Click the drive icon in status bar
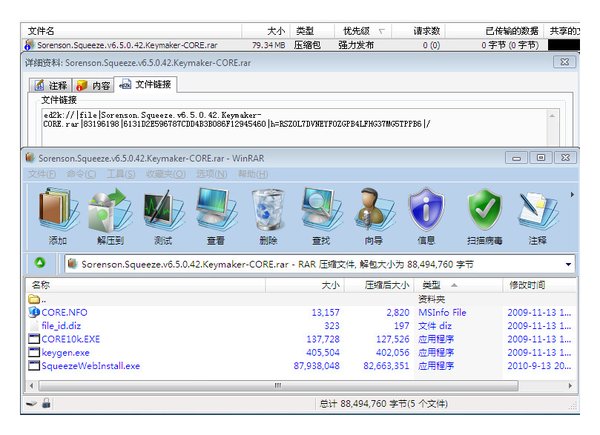The height and width of the screenshot is (435, 600). 32,403
